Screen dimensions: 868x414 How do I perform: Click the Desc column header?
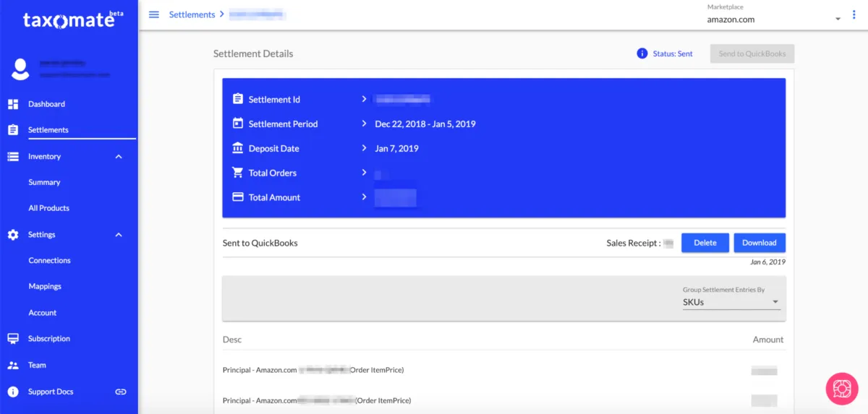[232, 340]
